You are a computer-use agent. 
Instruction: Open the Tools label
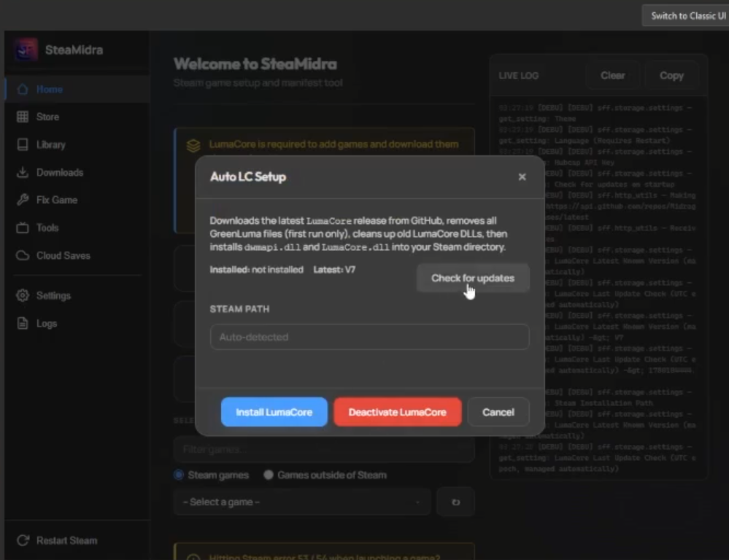(x=47, y=227)
